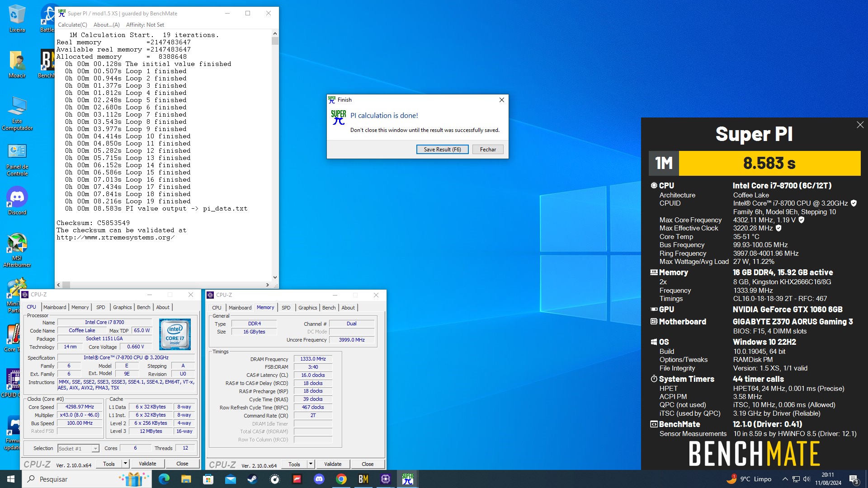Open Discord from the taskbar
This screenshot has height=488, width=868.
[x=319, y=479]
